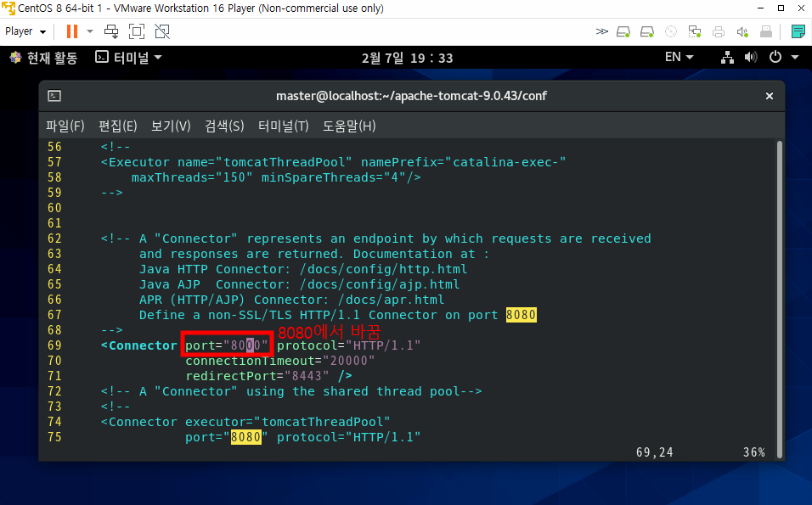Screen dimensions: 812x505
Task: Click the power icon in GNOME top bar
Action: [775, 57]
